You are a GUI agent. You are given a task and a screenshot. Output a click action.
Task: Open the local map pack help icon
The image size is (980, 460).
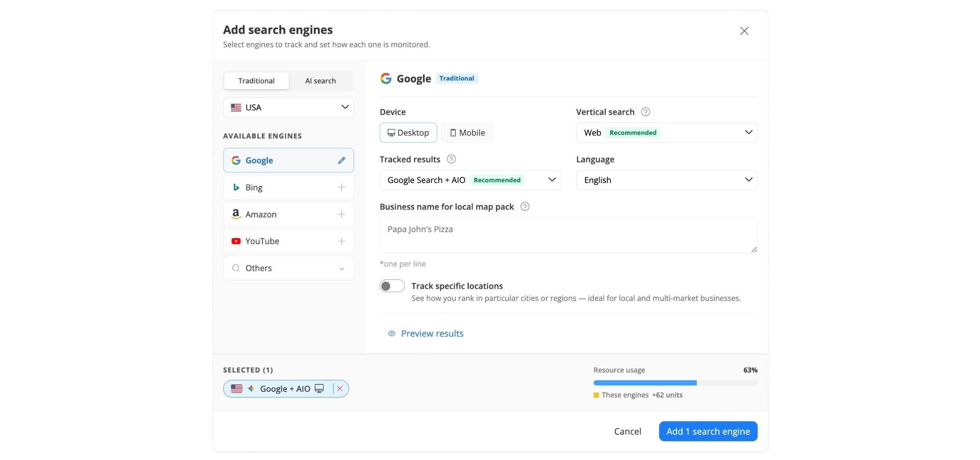coord(525,206)
